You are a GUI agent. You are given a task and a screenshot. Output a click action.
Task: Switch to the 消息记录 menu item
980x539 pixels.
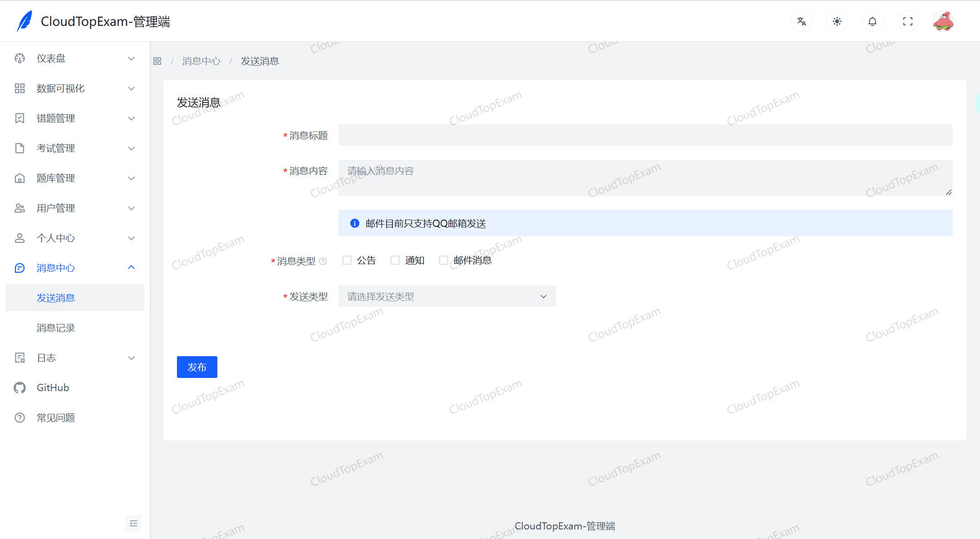[56, 328]
